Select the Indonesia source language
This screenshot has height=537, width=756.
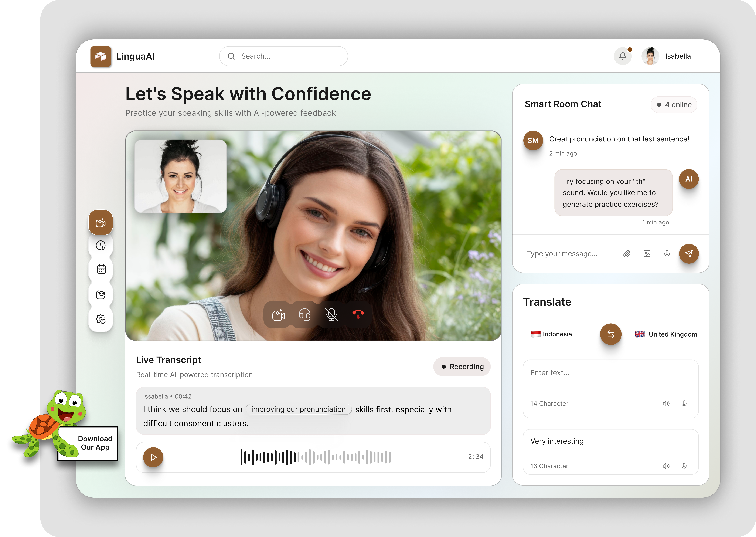pos(551,334)
